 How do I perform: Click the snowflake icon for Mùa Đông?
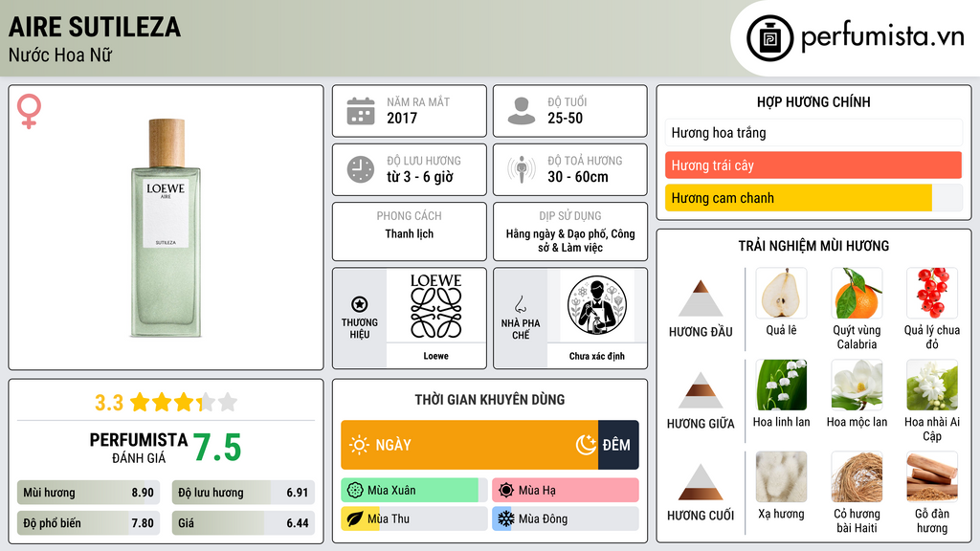pyautogui.click(x=506, y=518)
